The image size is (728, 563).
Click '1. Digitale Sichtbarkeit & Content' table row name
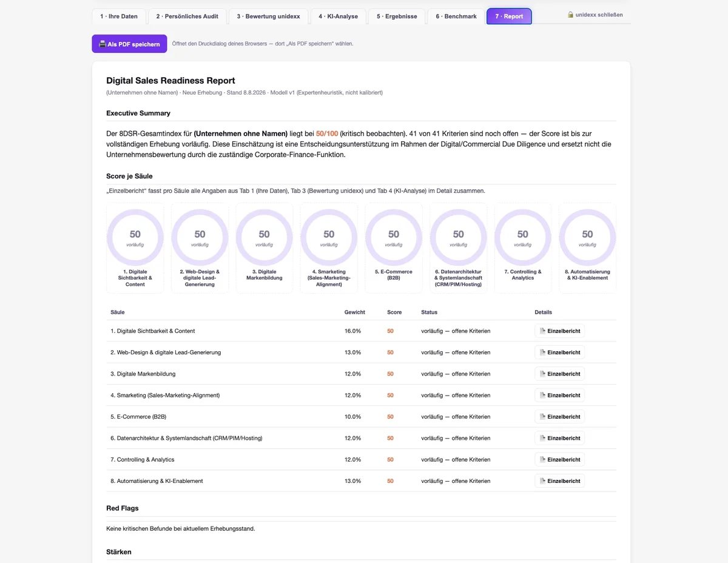click(153, 331)
